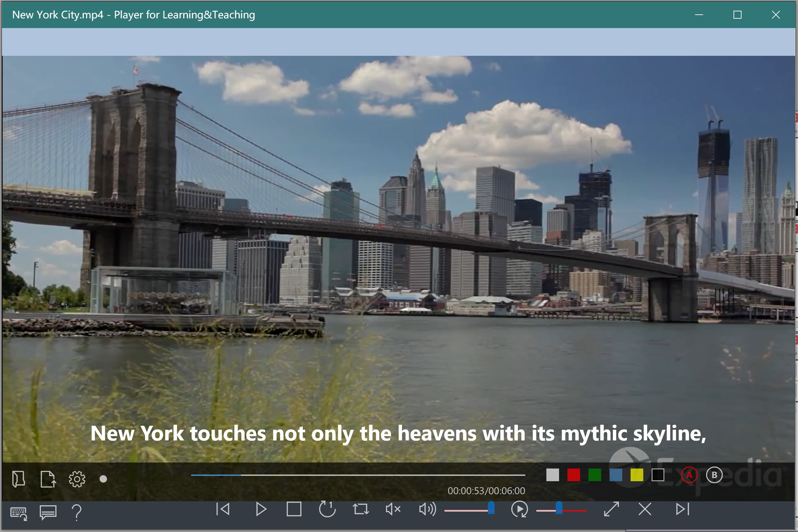798x532 pixels.
Task: Set loop point B marker
Action: (x=714, y=475)
